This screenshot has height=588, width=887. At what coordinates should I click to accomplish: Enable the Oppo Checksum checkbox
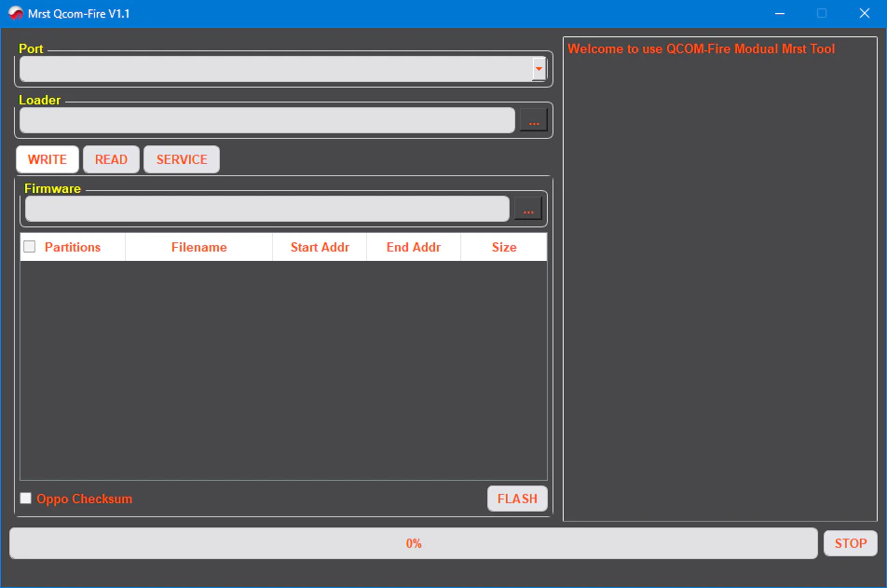tap(26, 499)
